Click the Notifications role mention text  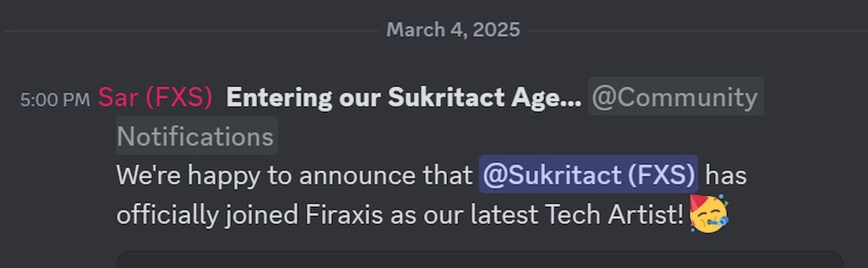point(195,136)
